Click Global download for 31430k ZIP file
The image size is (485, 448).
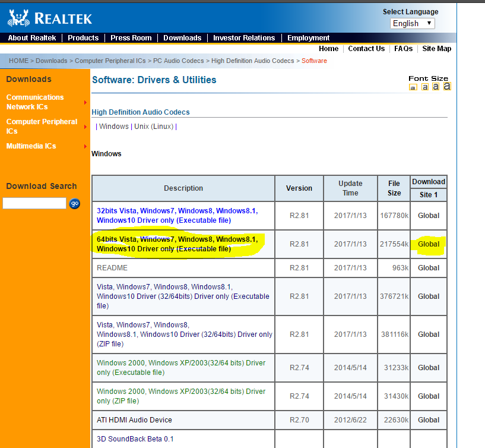click(429, 396)
